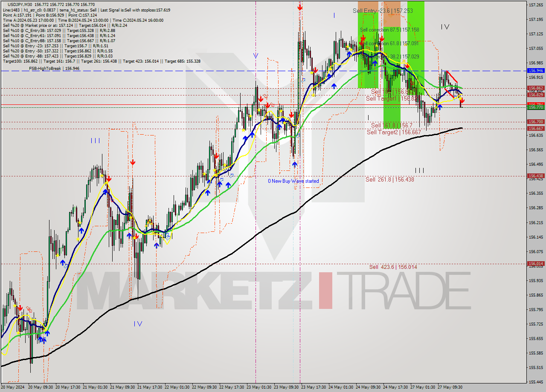Click the '23 May 09:30' time label
Viewport: 546px width, 392px height.
pos(286,387)
